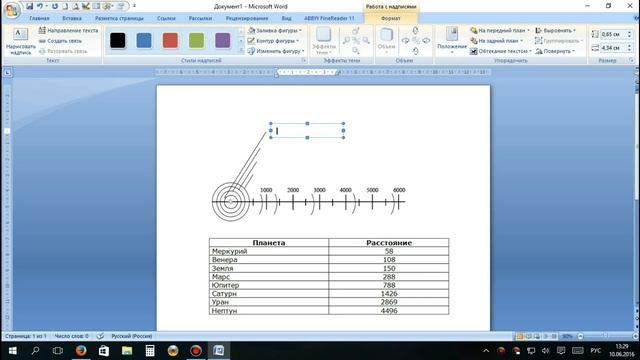Click the Office button
This screenshot has height=360, width=640.
pos(12,10)
